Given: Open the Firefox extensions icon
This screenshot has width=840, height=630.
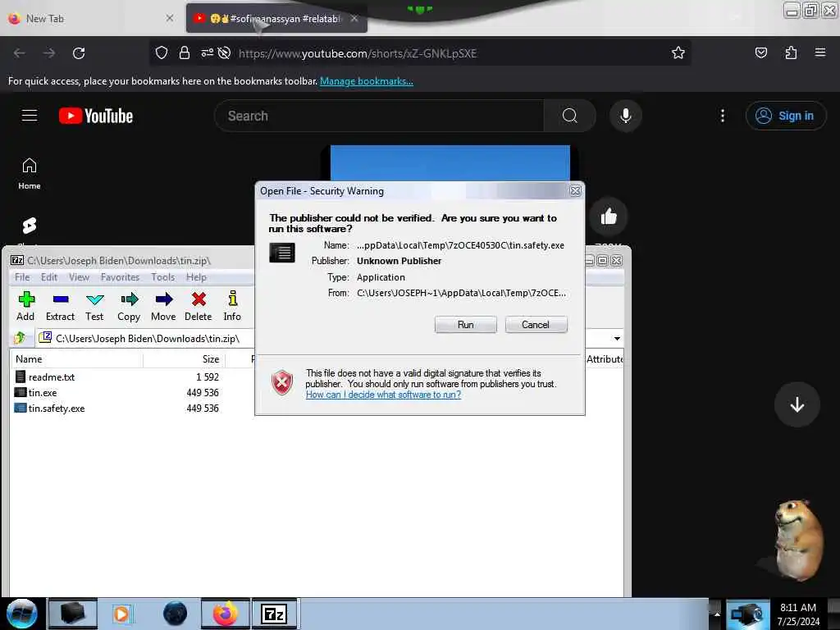Looking at the screenshot, I should pos(791,52).
